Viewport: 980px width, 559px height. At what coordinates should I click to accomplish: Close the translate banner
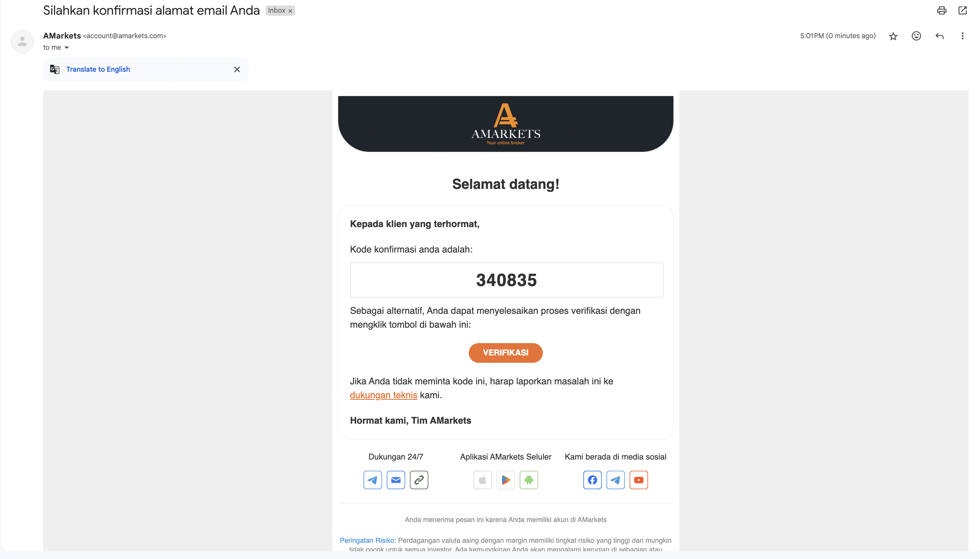[x=237, y=69]
